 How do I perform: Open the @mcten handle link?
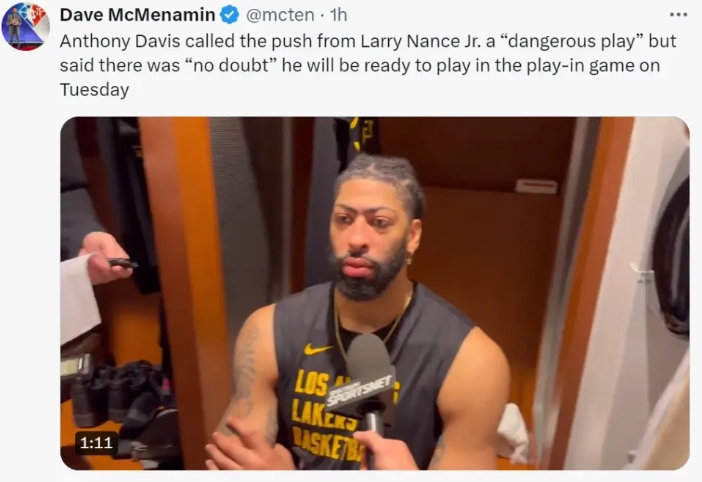[x=280, y=15]
